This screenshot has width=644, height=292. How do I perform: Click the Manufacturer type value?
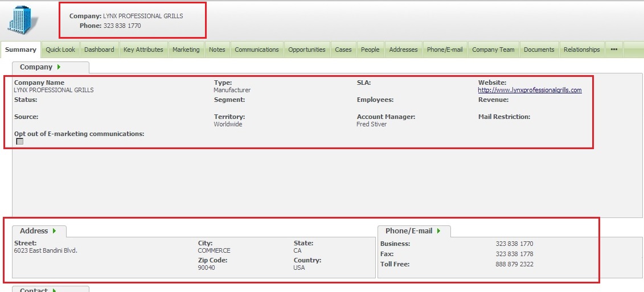(232, 90)
